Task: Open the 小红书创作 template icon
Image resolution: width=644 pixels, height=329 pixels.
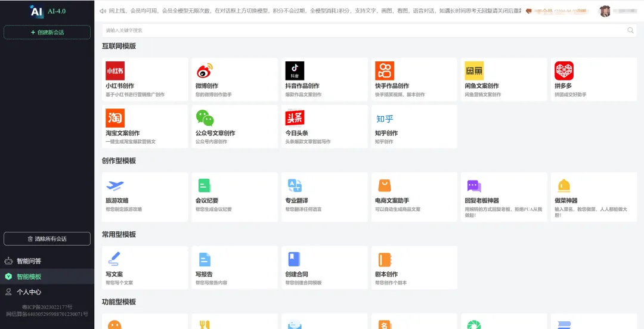Action: [115, 71]
